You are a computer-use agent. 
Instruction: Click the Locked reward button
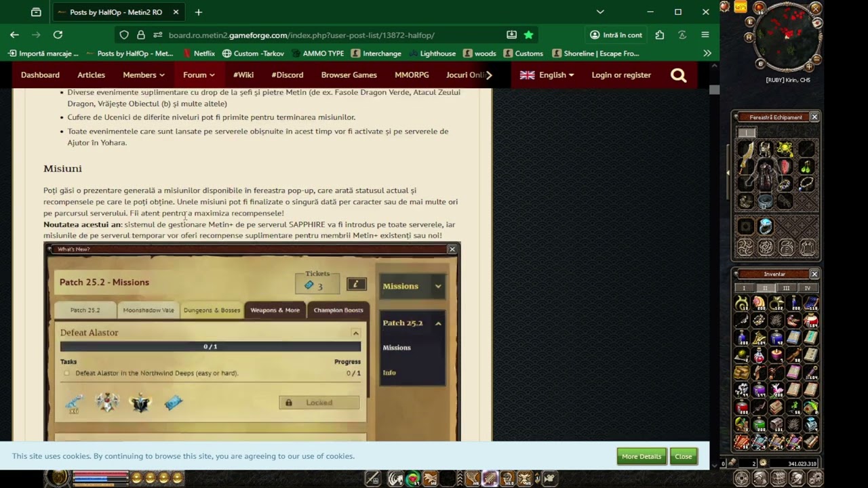tap(319, 403)
